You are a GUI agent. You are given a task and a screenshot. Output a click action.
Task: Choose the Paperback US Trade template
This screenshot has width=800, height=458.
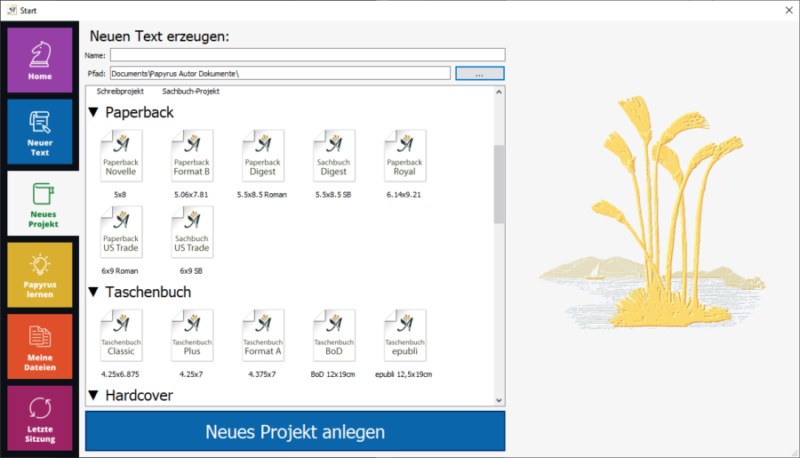pyautogui.click(x=121, y=232)
